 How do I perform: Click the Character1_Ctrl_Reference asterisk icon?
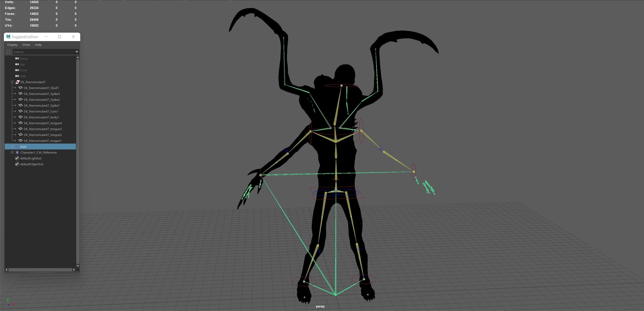(x=17, y=153)
